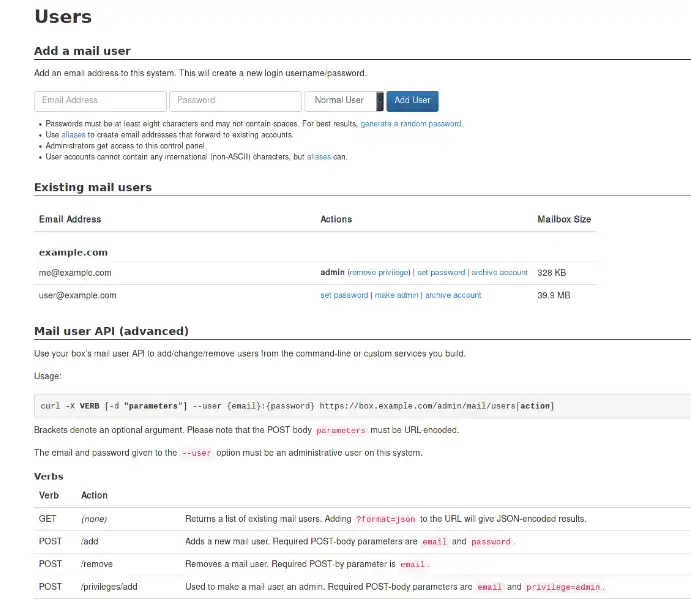Set password for user@example.com
This screenshot has height=601, width=691.
344,295
